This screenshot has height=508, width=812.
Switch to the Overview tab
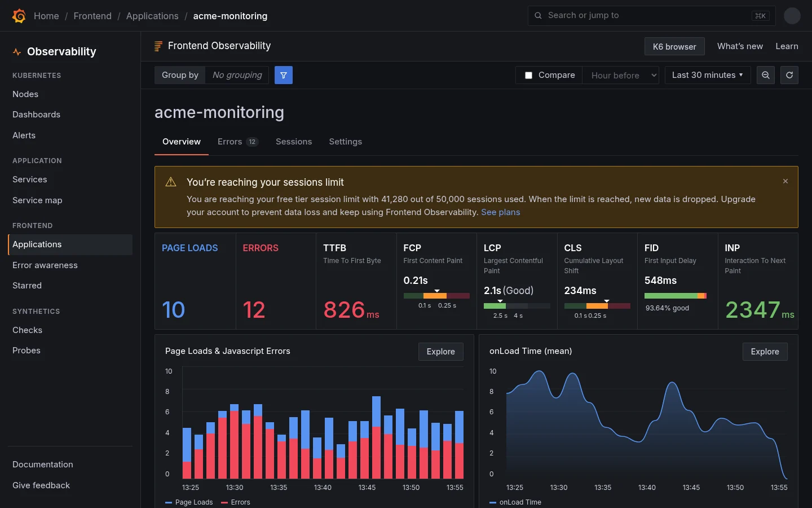(182, 142)
